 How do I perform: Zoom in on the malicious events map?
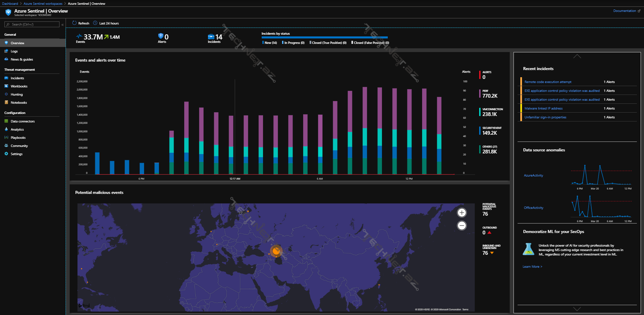pyautogui.click(x=462, y=213)
